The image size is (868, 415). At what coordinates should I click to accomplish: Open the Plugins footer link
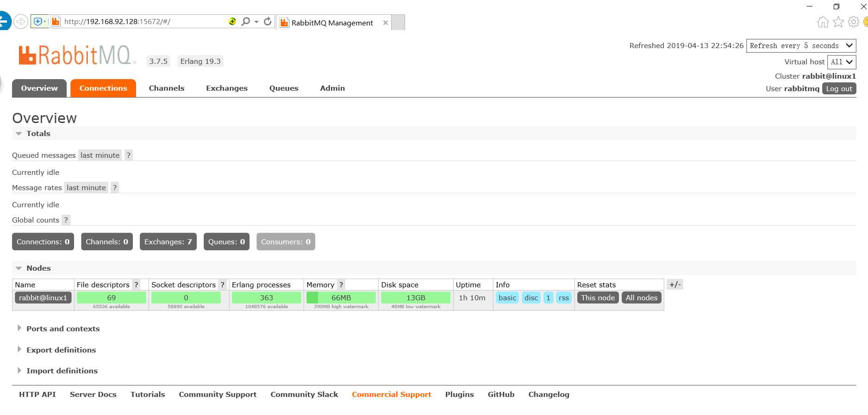click(x=460, y=395)
